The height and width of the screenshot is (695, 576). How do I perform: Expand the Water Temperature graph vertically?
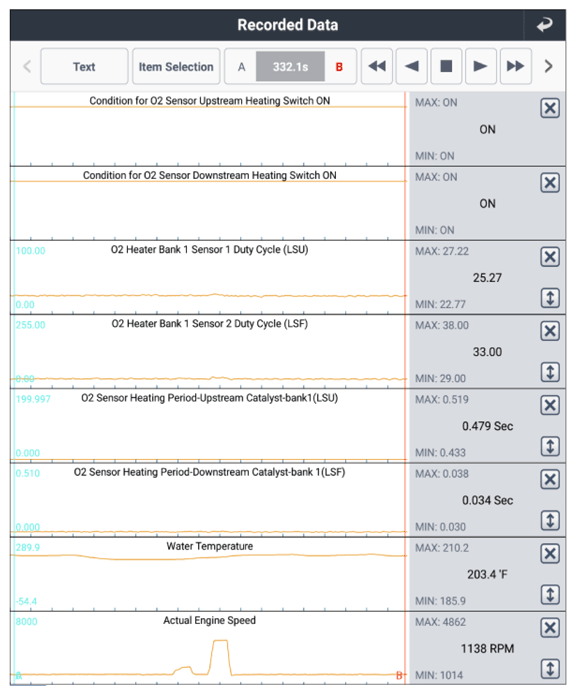pyautogui.click(x=550, y=594)
